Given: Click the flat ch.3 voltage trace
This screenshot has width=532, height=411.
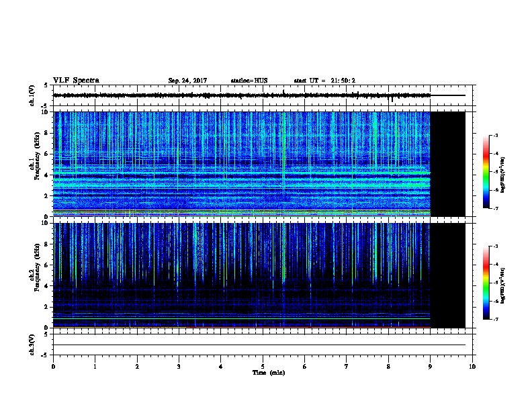Looking at the screenshot, I should coord(259,345).
